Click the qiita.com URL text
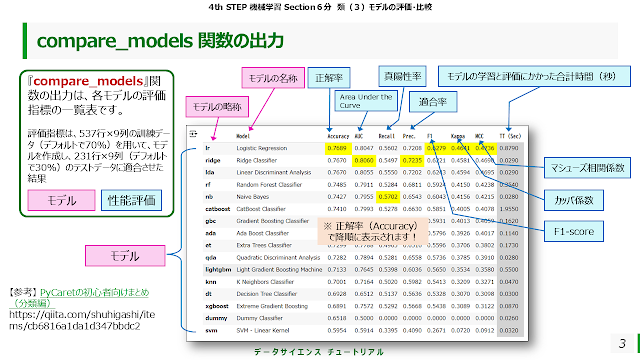The width and height of the screenshot is (640, 360). click(x=82, y=320)
